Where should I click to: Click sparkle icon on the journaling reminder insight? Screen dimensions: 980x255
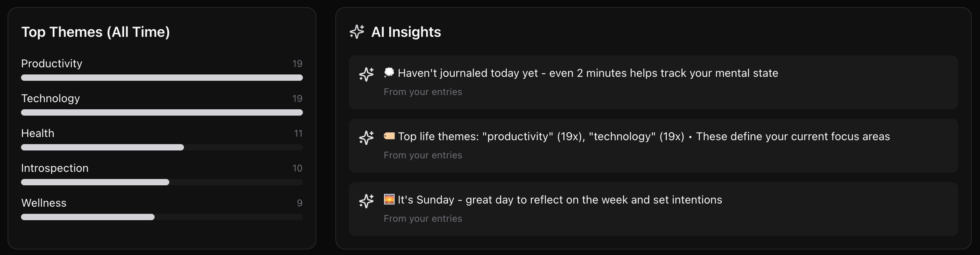click(x=366, y=74)
